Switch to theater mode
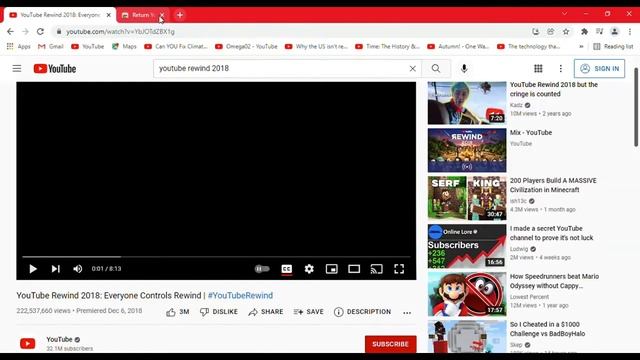Image resolution: width=640 pixels, height=360 pixels. click(x=354, y=269)
